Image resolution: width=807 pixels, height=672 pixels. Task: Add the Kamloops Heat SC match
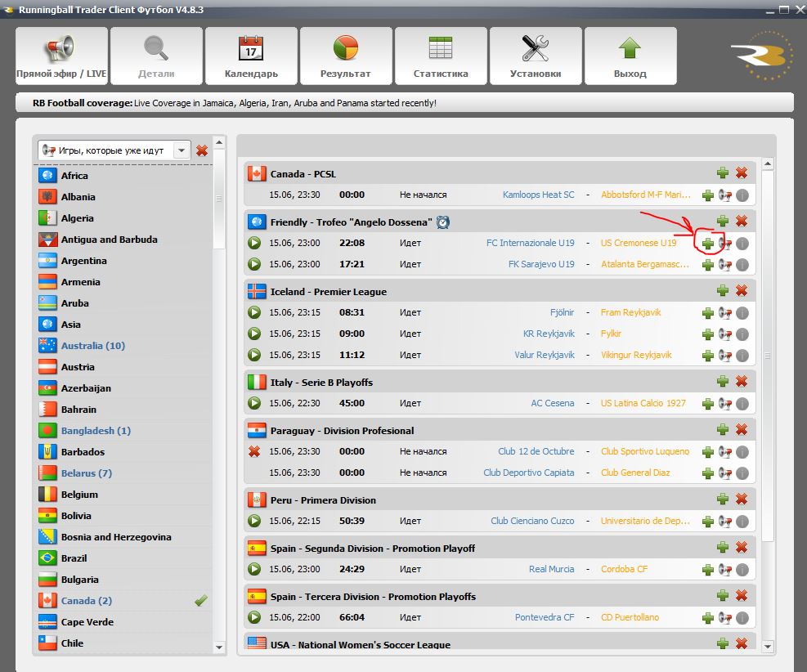pyautogui.click(x=708, y=195)
